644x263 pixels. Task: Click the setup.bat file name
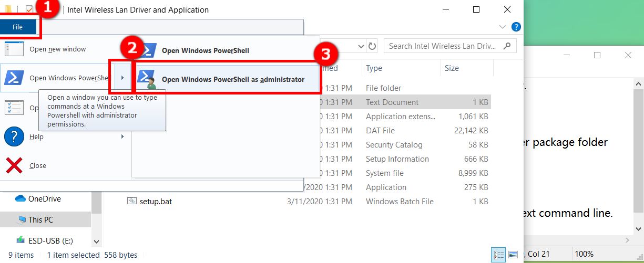(x=156, y=201)
